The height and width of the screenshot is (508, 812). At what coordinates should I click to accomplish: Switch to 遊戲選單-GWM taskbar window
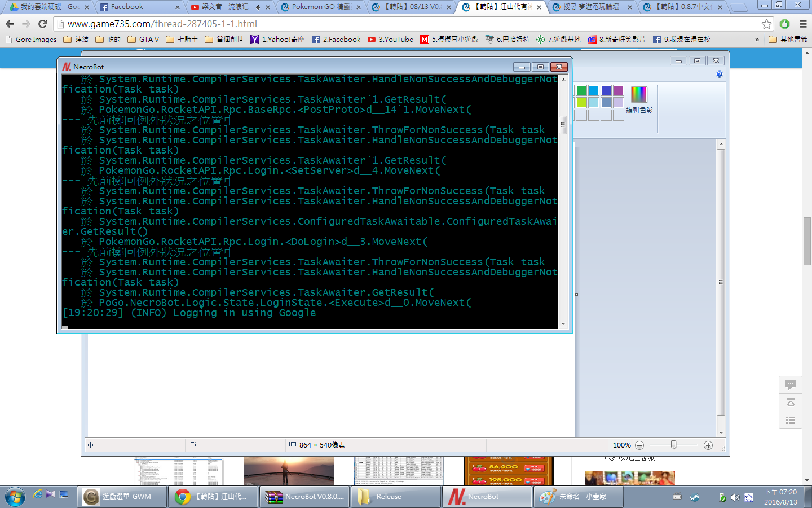click(122, 497)
